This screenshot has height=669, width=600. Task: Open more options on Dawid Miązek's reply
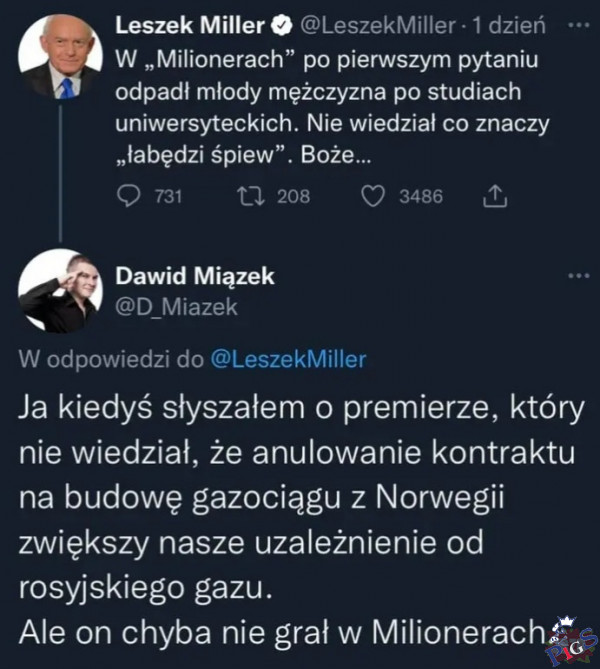pos(578,275)
